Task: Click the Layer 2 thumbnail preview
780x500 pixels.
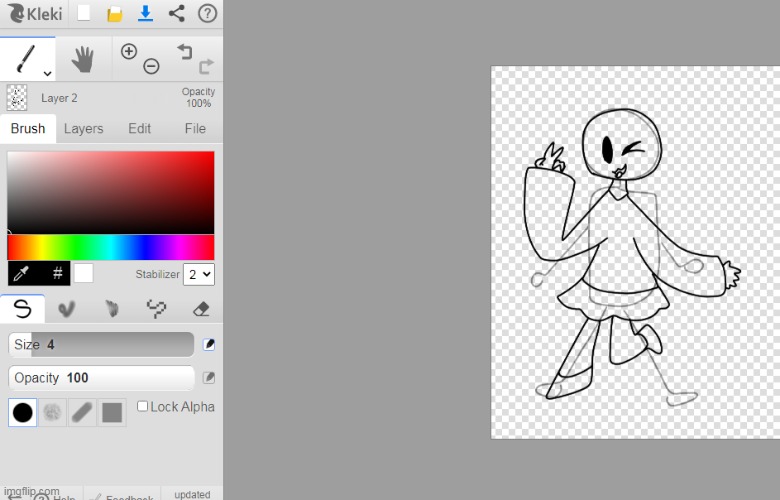Action: (17, 98)
